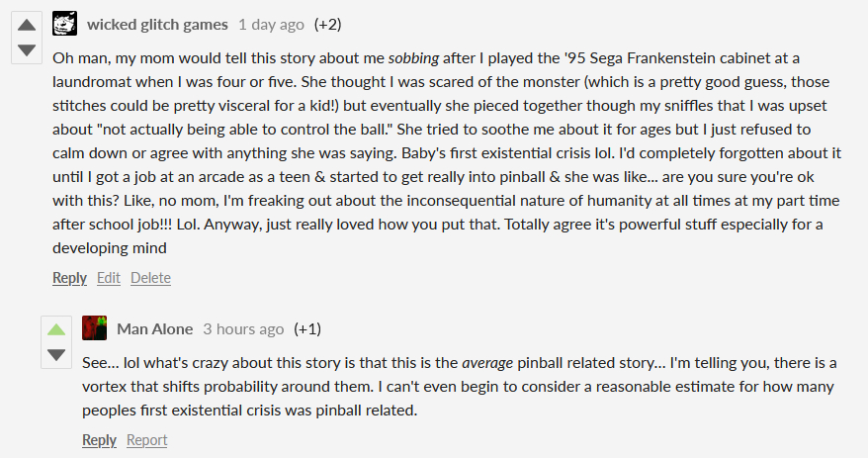Click the (+1) vote score
The image size is (868, 458).
click(307, 328)
